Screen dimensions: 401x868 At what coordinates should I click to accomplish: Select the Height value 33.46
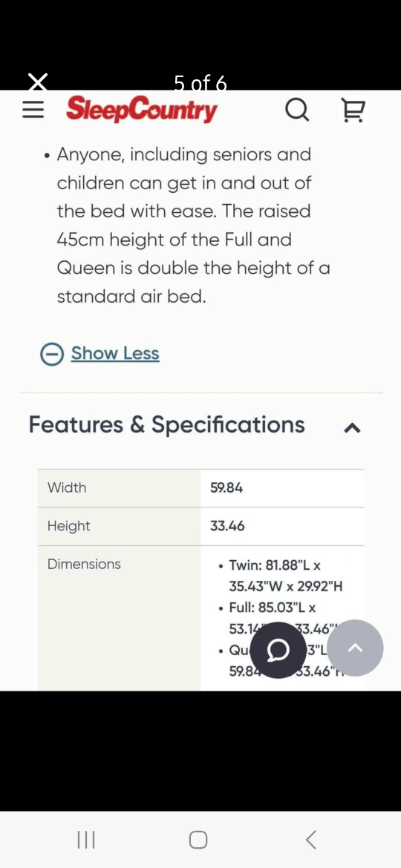[x=227, y=526]
